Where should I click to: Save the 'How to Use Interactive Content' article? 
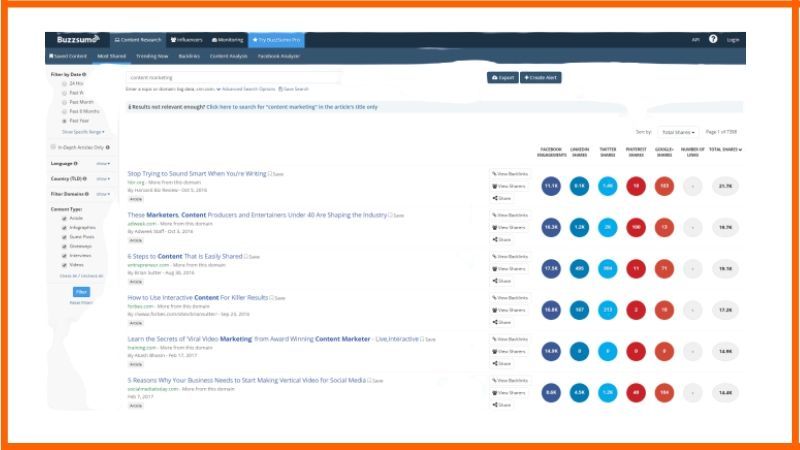(278, 298)
